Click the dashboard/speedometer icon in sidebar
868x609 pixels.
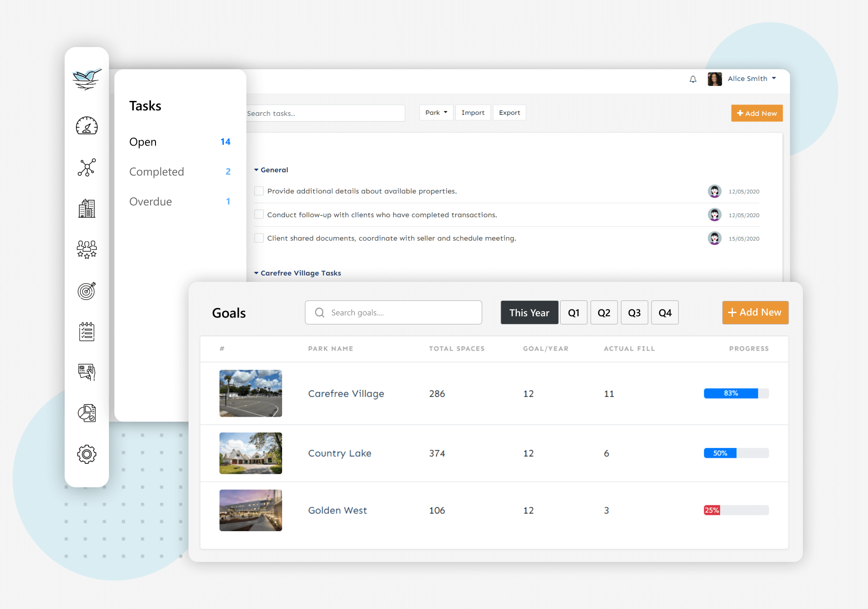(x=86, y=126)
